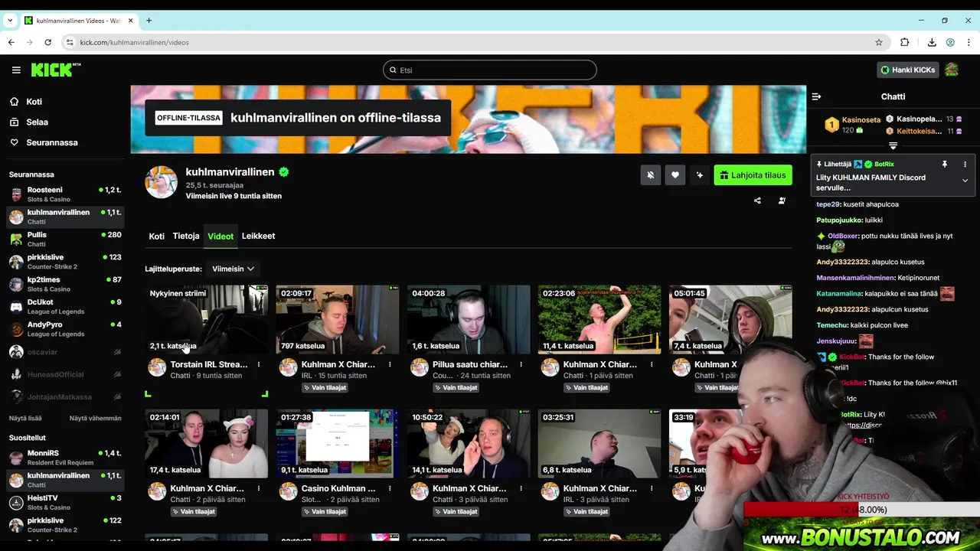Open browser menu three dots

(x=969, y=42)
